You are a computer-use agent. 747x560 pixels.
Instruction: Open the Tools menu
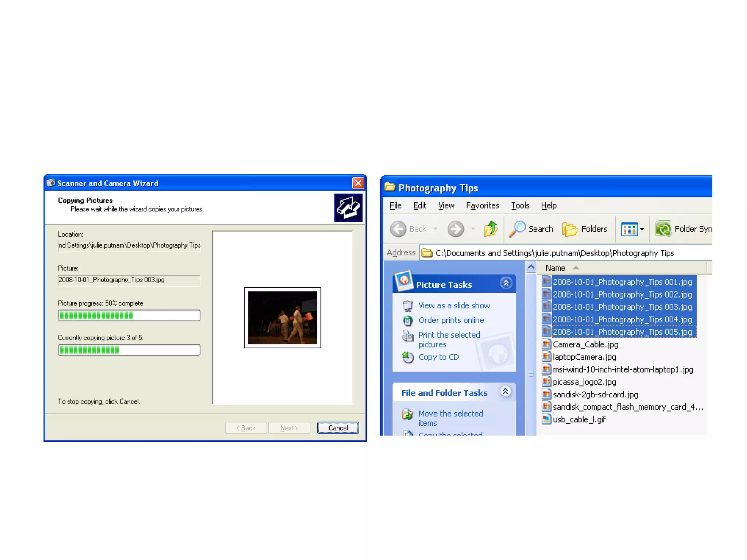[520, 206]
